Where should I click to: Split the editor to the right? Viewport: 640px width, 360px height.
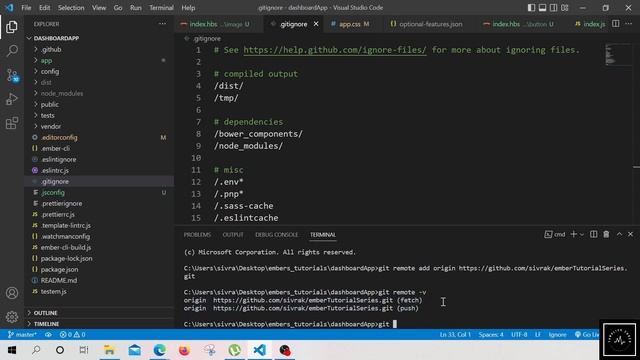click(x=616, y=24)
